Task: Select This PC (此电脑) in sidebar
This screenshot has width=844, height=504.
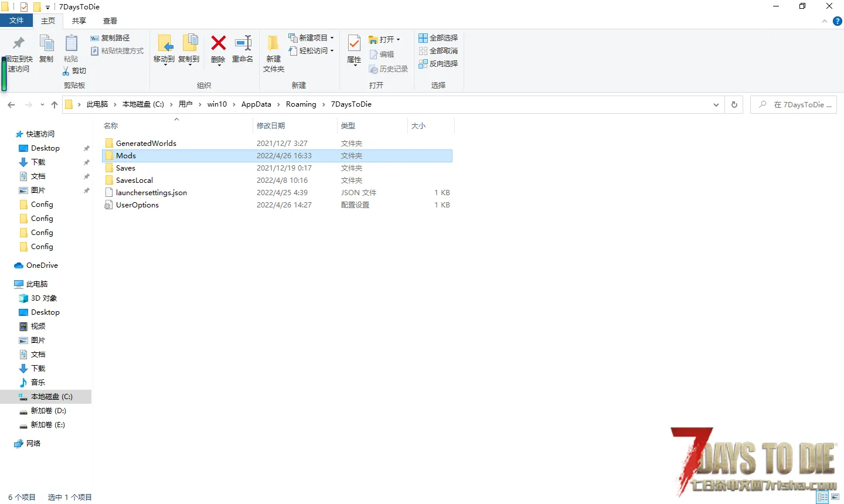Action: click(32, 284)
